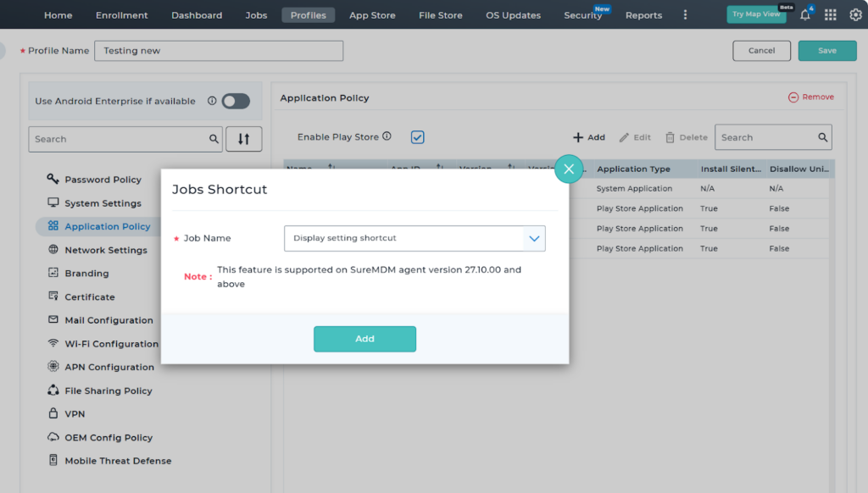Click the sort order arrows button
This screenshot has width=868, height=493.
click(243, 139)
